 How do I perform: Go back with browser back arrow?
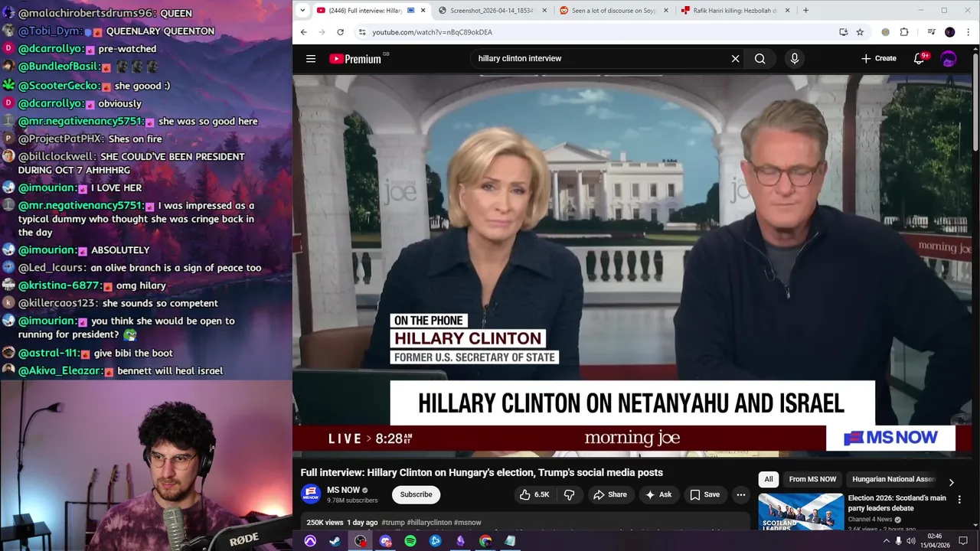[x=304, y=32]
